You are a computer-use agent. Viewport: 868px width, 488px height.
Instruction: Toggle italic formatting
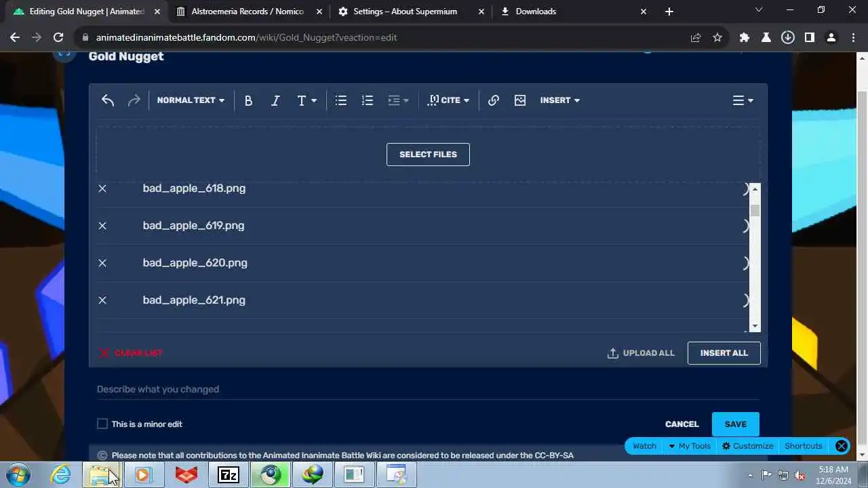point(275,100)
